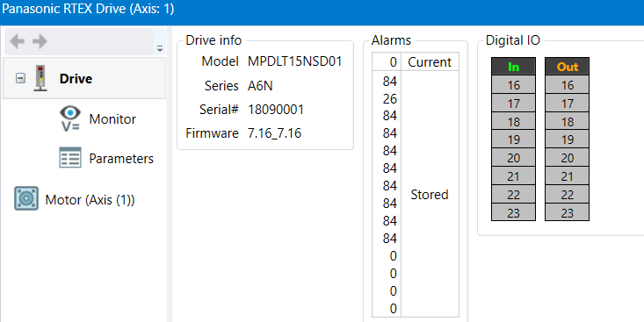644x322 pixels.
Task: Click digital input 22 indicator
Action: [x=513, y=195]
